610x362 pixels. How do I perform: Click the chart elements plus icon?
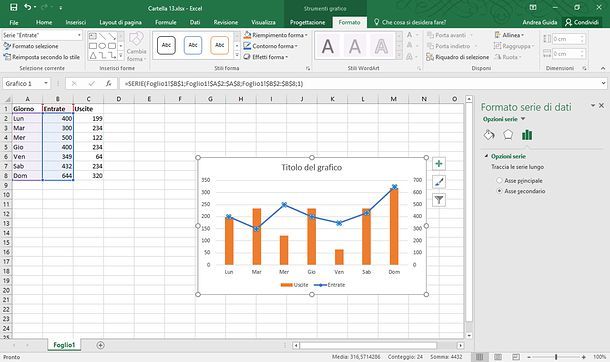(x=439, y=164)
